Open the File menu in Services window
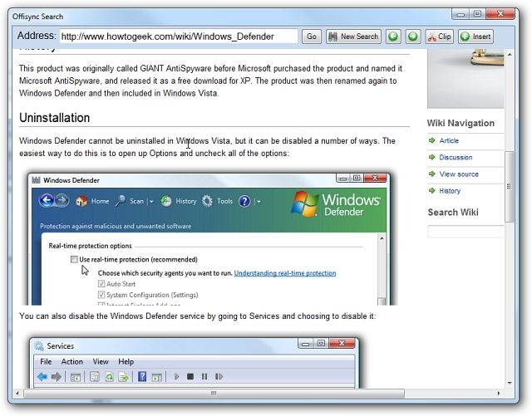The image size is (532, 416). (x=46, y=362)
